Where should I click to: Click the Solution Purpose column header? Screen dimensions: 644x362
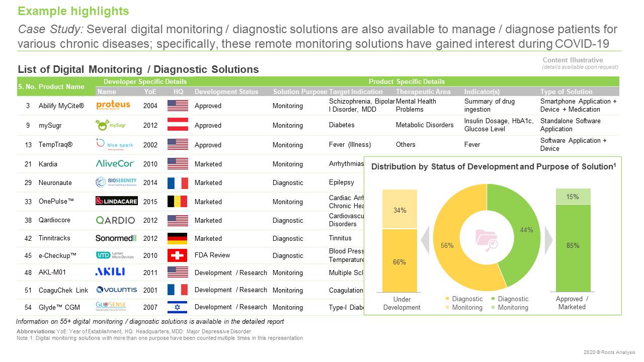coord(300,92)
